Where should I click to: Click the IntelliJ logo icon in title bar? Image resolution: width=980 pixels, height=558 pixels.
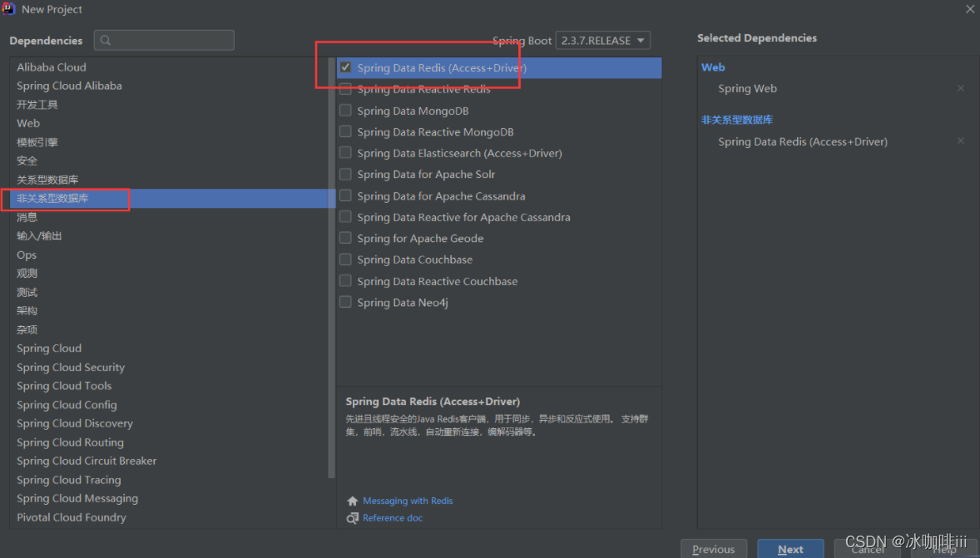click(x=8, y=9)
